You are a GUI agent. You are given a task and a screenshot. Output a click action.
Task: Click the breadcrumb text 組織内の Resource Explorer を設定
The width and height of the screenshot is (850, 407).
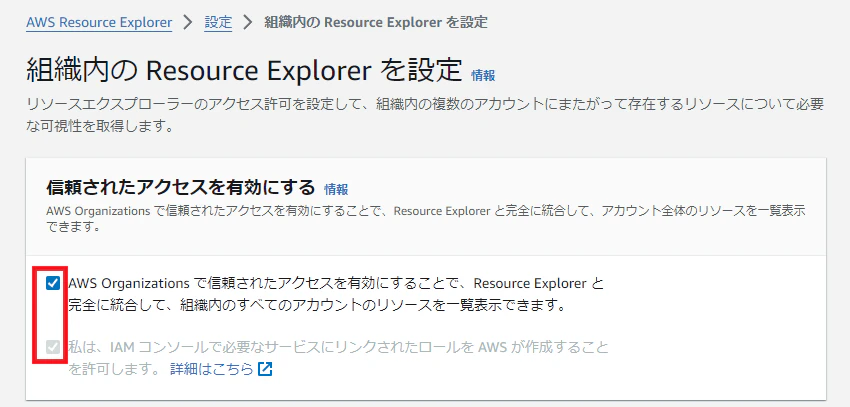[x=376, y=23]
